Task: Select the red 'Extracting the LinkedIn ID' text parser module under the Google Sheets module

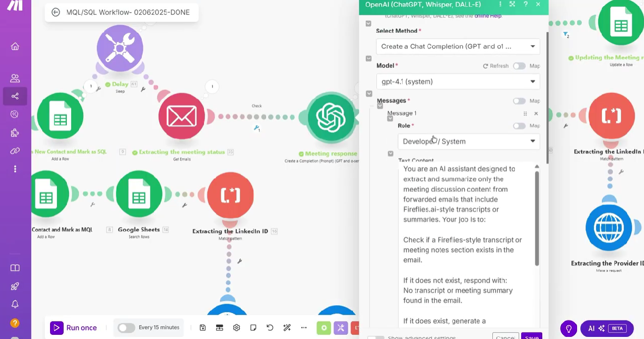Action: (x=230, y=195)
